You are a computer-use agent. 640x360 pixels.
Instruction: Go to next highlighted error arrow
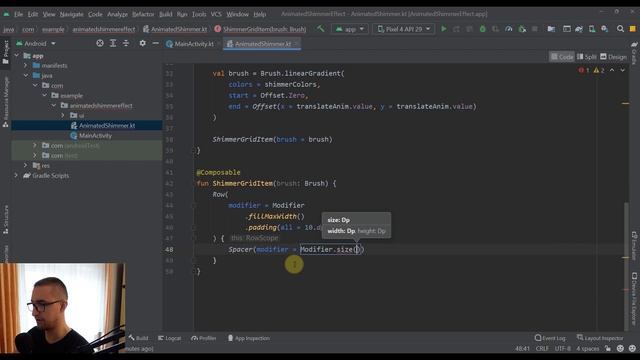(x=622, y=70)
